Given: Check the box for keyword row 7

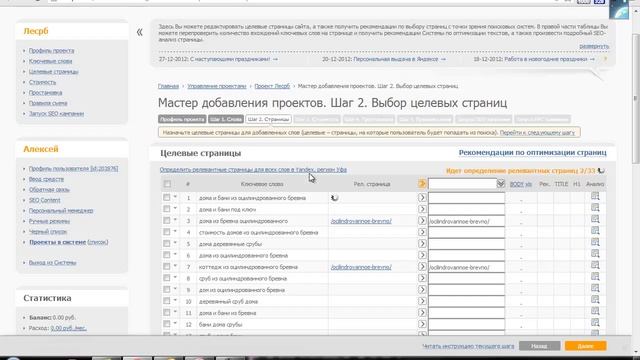Looking at the screenshot, I should [167, 266].
